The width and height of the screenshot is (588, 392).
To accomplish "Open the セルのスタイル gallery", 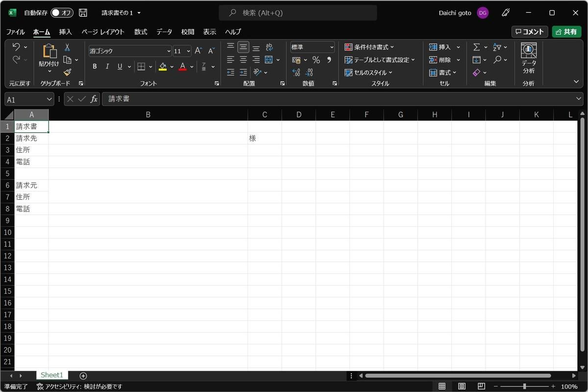I will click(x=368, y=73).
